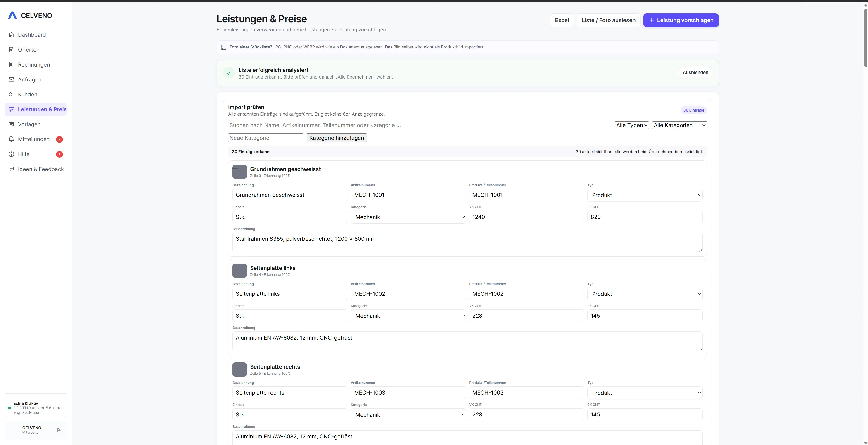Screen dimensions: 868x445
Task: Click the Liste erfolgreich analysiert heading
Action: tap(273, 70)
